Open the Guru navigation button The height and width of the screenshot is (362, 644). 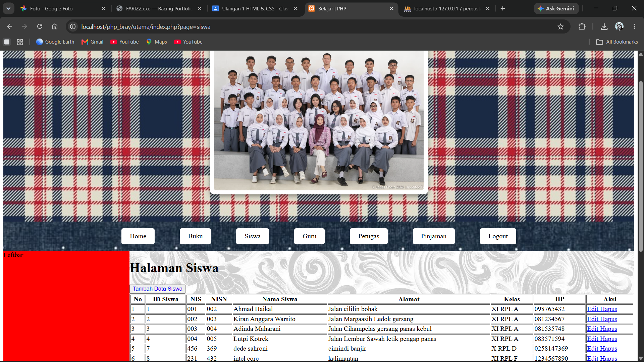[x=309, y=236]
